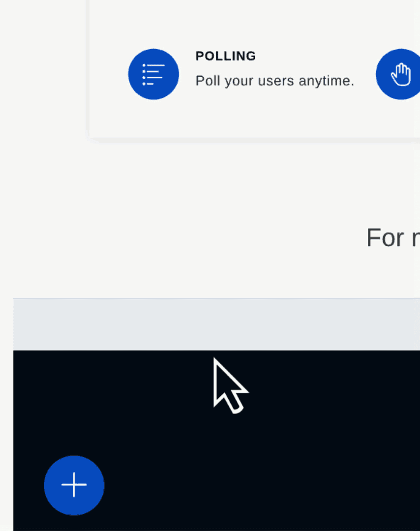Image resolution: width=420 pixels, height=531 pixels.
Task: Click the word "Poll" starting the description
Action: pyautogui.click(x=208, y=81)
